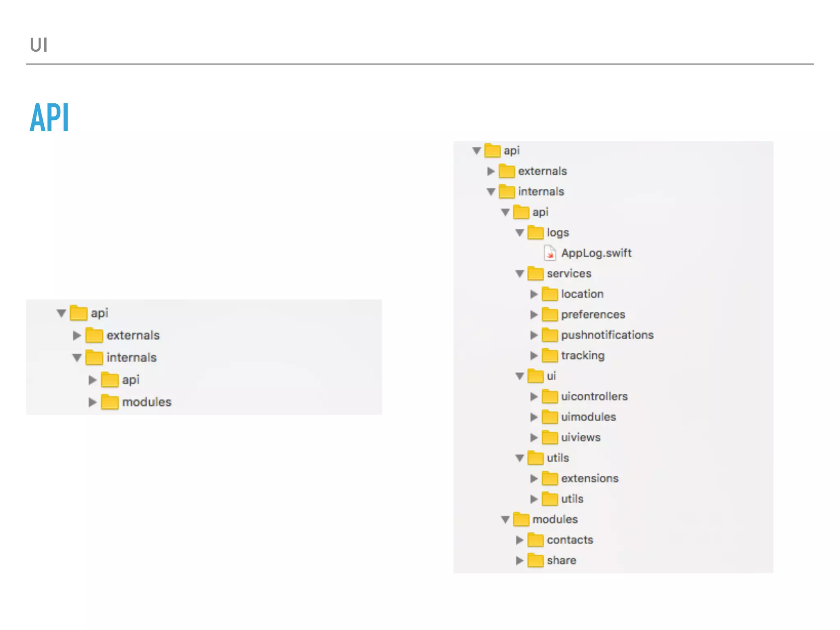Click the preferences row label

593,315
